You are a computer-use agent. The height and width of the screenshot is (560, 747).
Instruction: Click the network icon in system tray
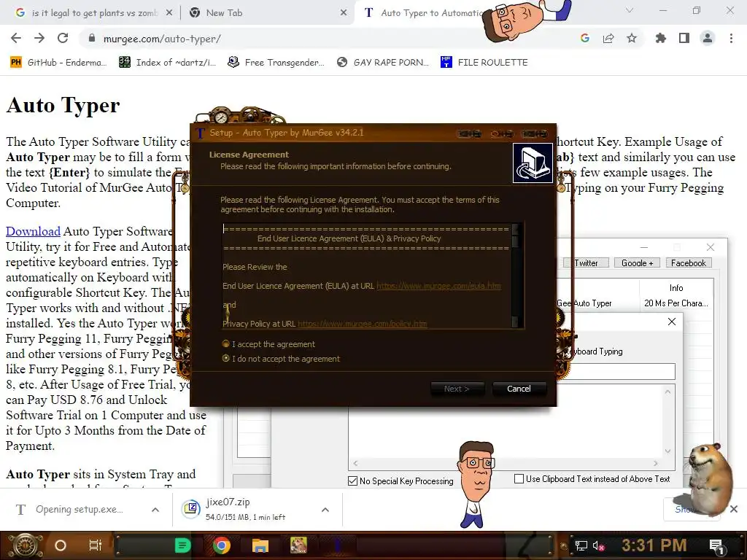(x=581, y=545)
